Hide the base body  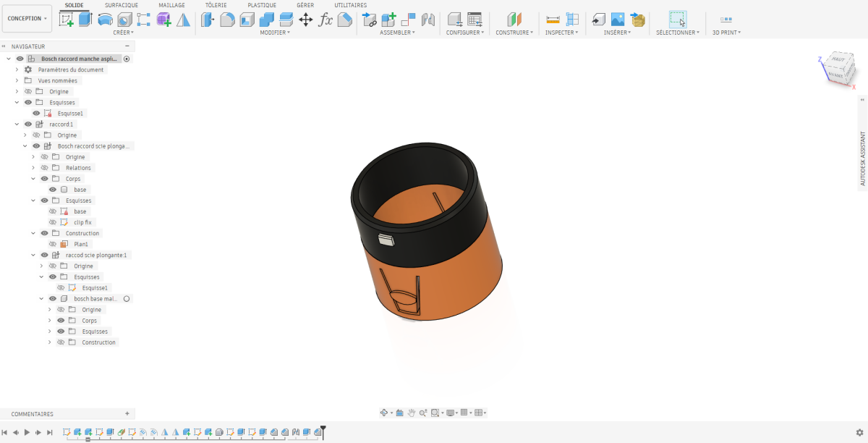click(x=53, y=190)
